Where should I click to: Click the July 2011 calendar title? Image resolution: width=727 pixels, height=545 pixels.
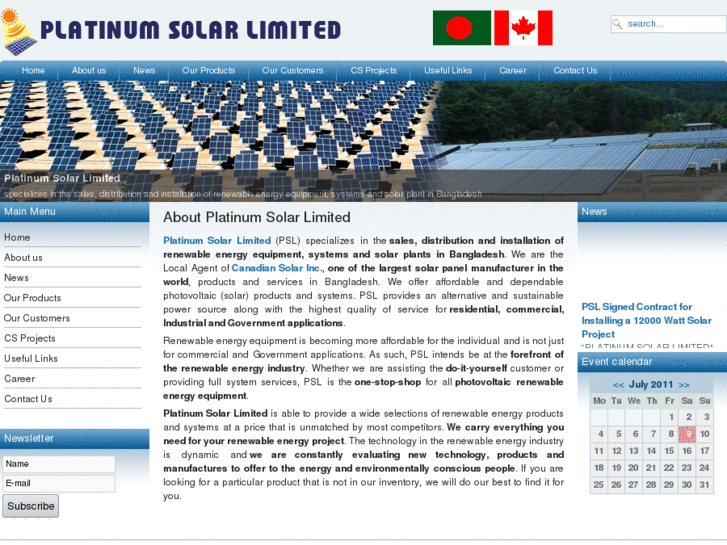[651, 385]
